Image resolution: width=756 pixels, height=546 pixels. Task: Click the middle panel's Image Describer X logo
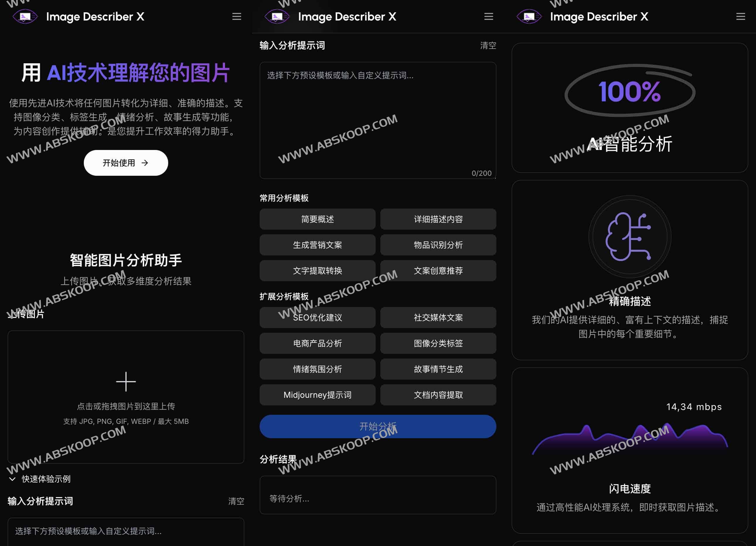tap(277, 16)
